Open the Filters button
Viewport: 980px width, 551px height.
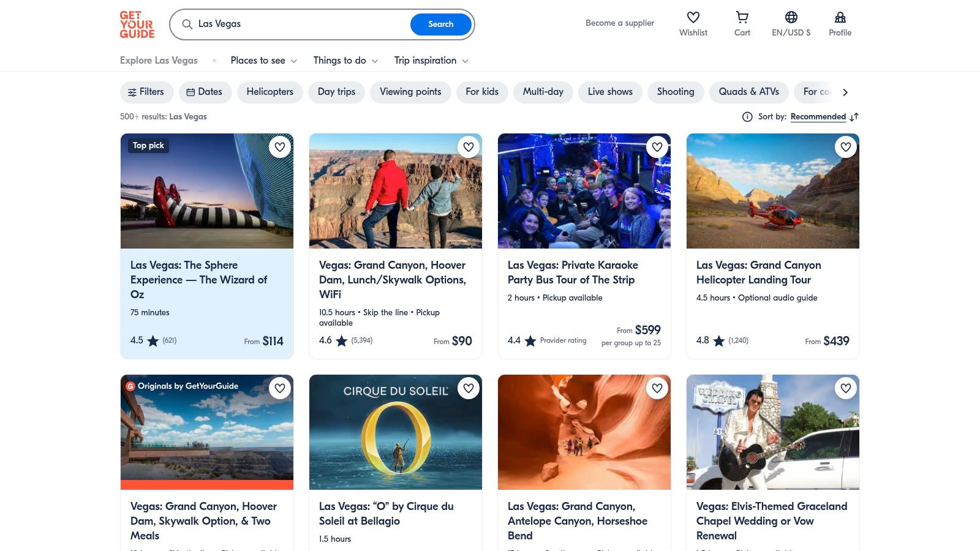146,92
